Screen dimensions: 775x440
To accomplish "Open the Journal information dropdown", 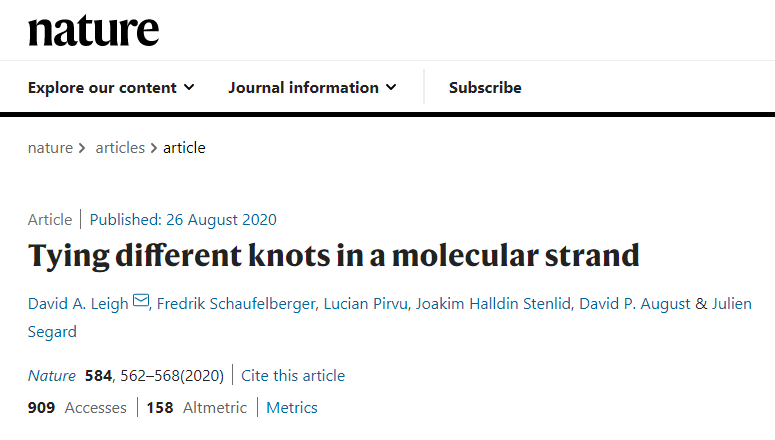I will pyautogui.click(x=312, y=88).
